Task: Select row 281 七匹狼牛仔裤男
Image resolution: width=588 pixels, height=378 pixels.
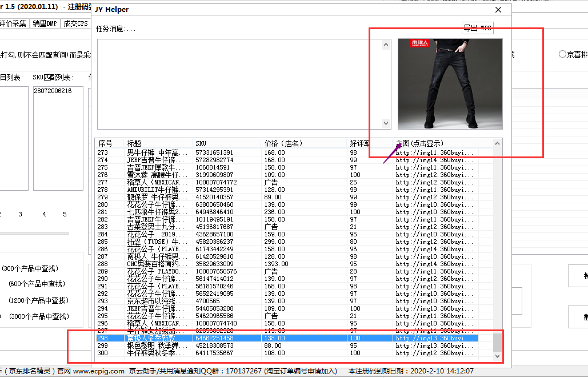Action: (x=286, y=212)
